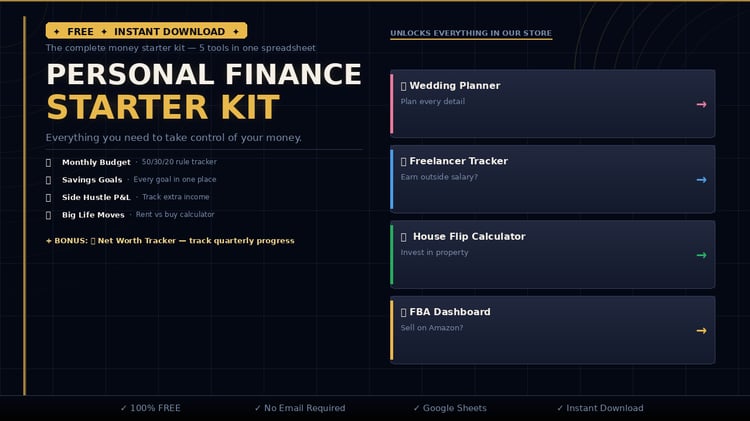Viewport: 750px width, 421px height.
Task: Click the Personal Finance Starter Kit headline
Action: coord(204,91)
